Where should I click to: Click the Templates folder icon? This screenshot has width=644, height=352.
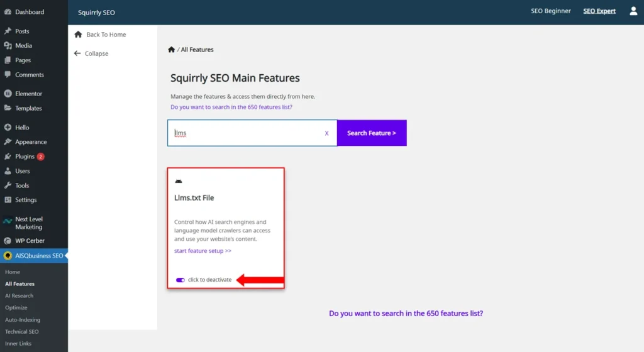tap(8, 108)
